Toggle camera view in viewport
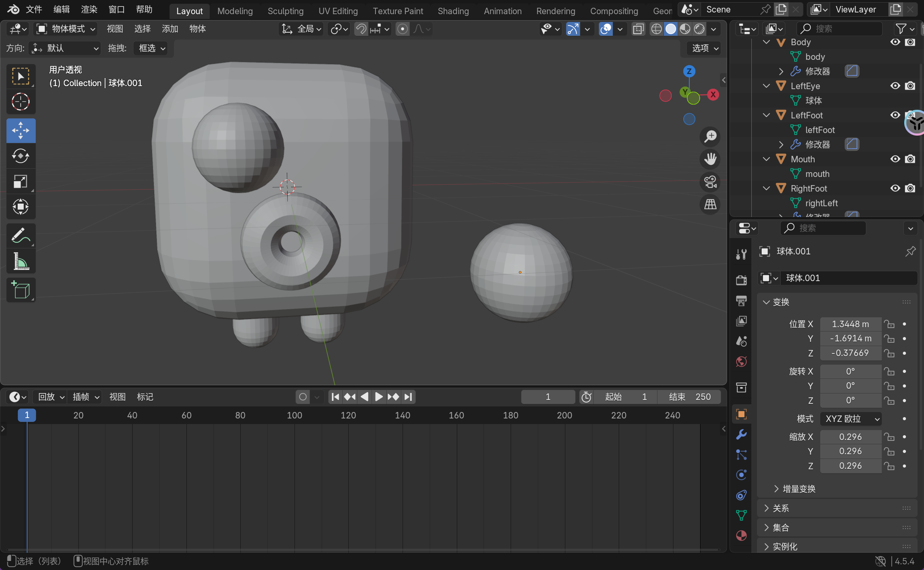 [x=710, y=182]
